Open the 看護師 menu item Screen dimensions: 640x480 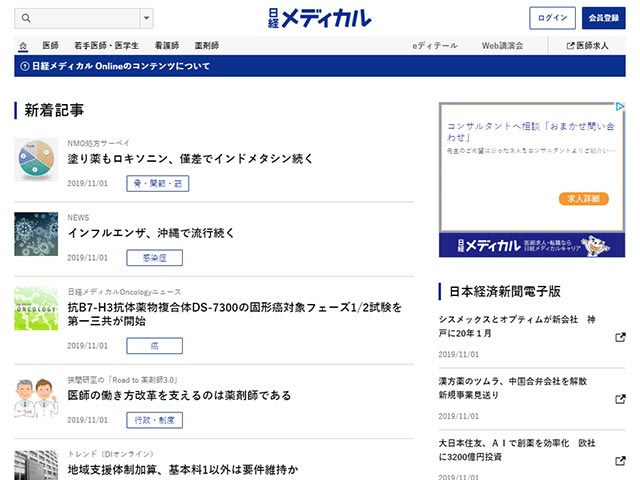click(x=167, y=46)
